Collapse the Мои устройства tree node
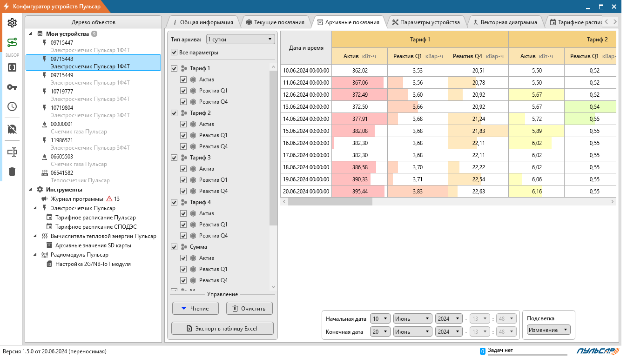Image resolution: width=627 pixels, height=364 pixels. (31, 34)
